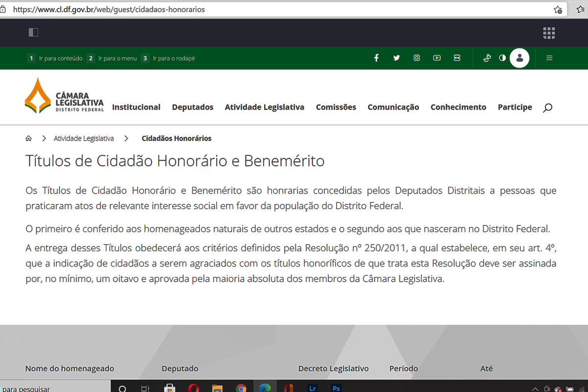Toggle the sidebar panel icon in dark bar
The image size is (588, 392).
point(33,32)
